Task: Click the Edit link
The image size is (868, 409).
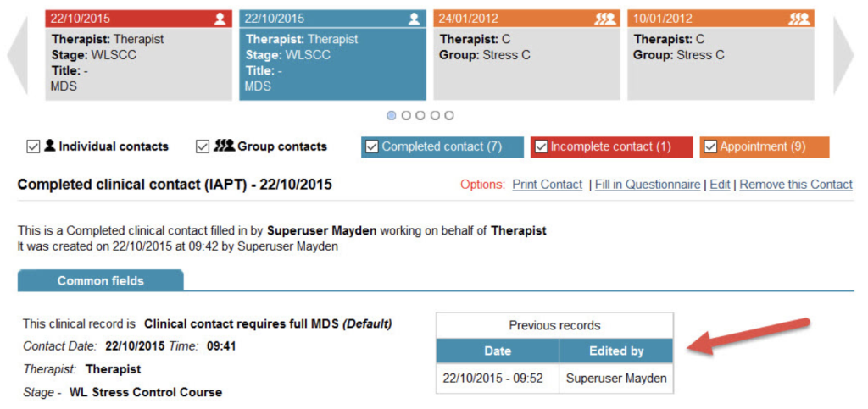Action: pyautogui.click(x=720, y=185)
